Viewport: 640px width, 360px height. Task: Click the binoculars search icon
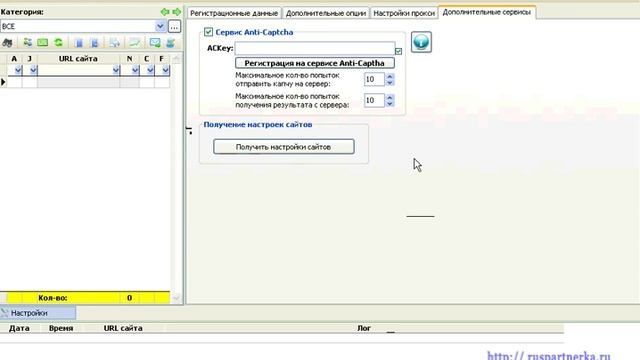(7, 43)
